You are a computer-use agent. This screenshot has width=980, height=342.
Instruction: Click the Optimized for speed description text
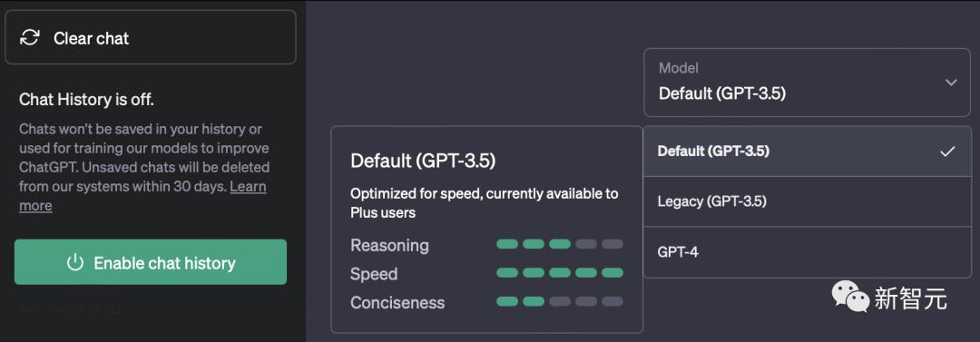click(x=485, y=203)
